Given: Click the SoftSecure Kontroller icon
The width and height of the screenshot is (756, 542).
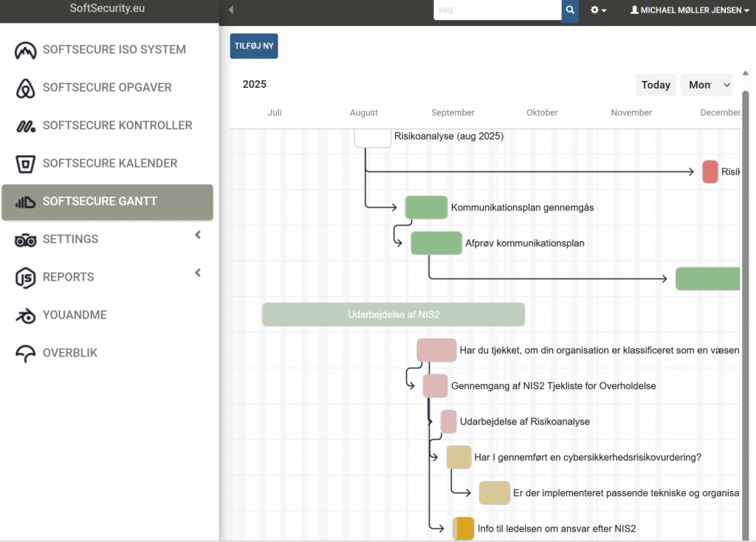Looking at the screenshot, I should 26,126.
